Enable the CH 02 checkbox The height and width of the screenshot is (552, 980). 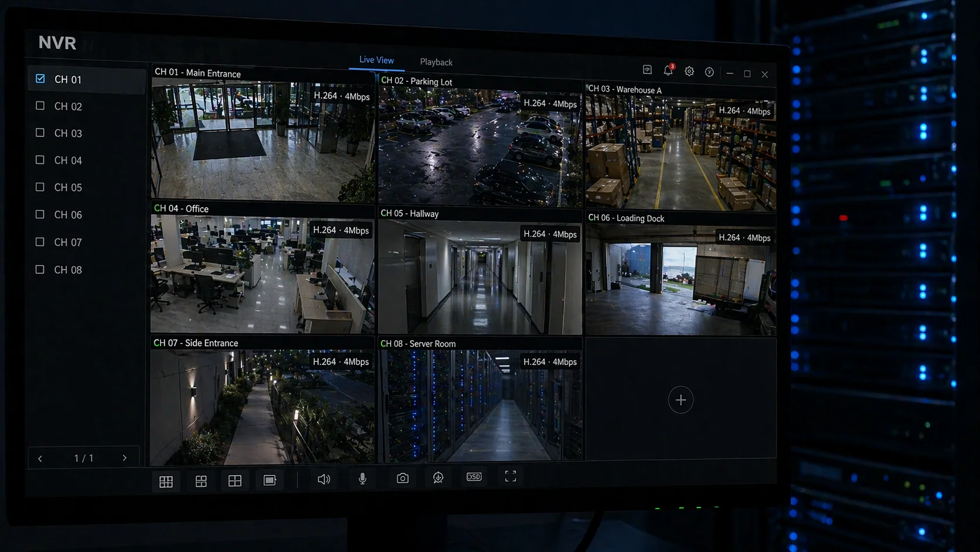tap(40, 106)
